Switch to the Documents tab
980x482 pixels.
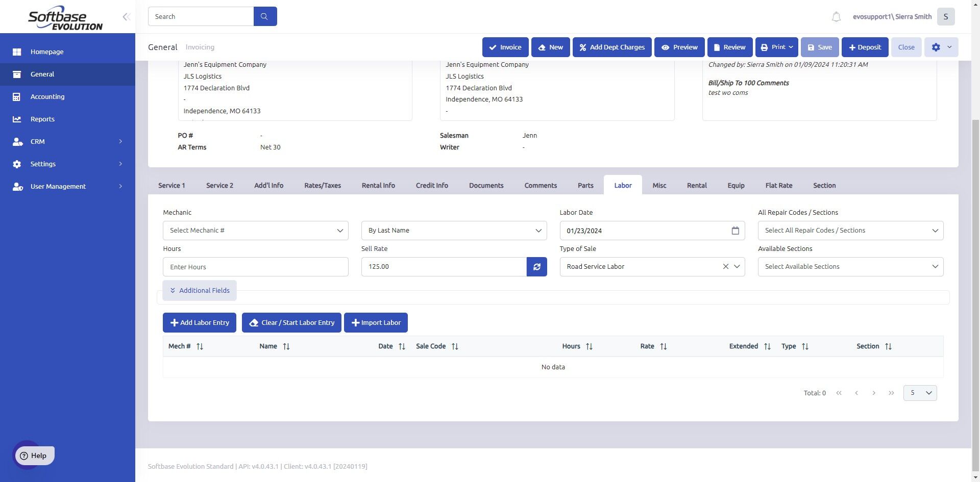click(x=486, y=185)
